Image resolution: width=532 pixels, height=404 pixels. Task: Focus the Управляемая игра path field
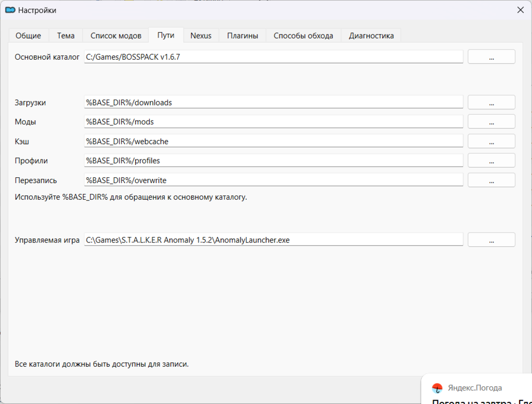274,240
